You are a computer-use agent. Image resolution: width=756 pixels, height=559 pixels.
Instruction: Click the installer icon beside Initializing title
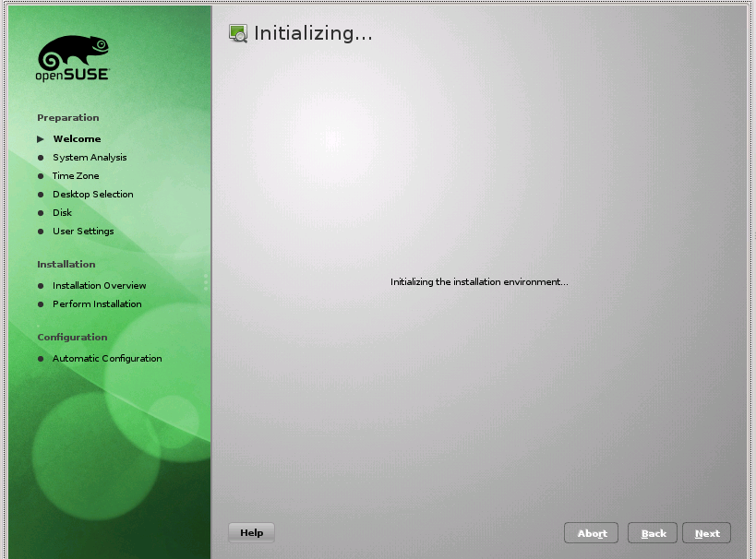point(238,34)
